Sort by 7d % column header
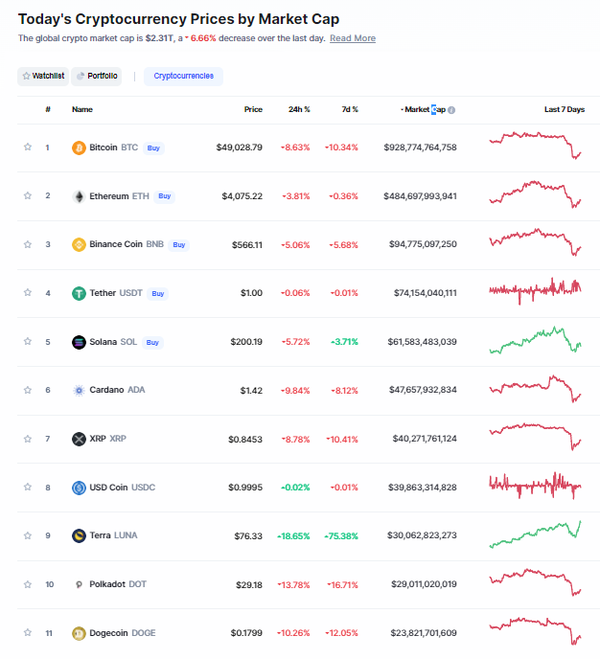The width and height of the screenshot is (600, 659). coord(350,109)
